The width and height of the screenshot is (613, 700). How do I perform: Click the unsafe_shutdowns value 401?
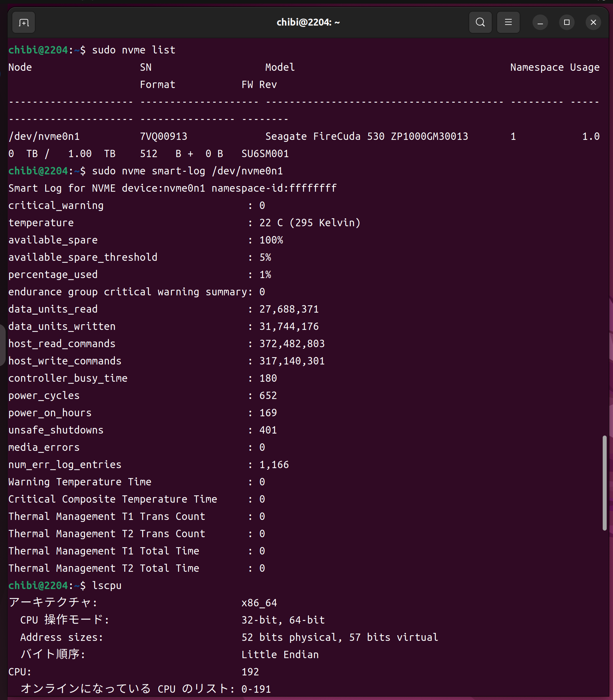[268, 430]
